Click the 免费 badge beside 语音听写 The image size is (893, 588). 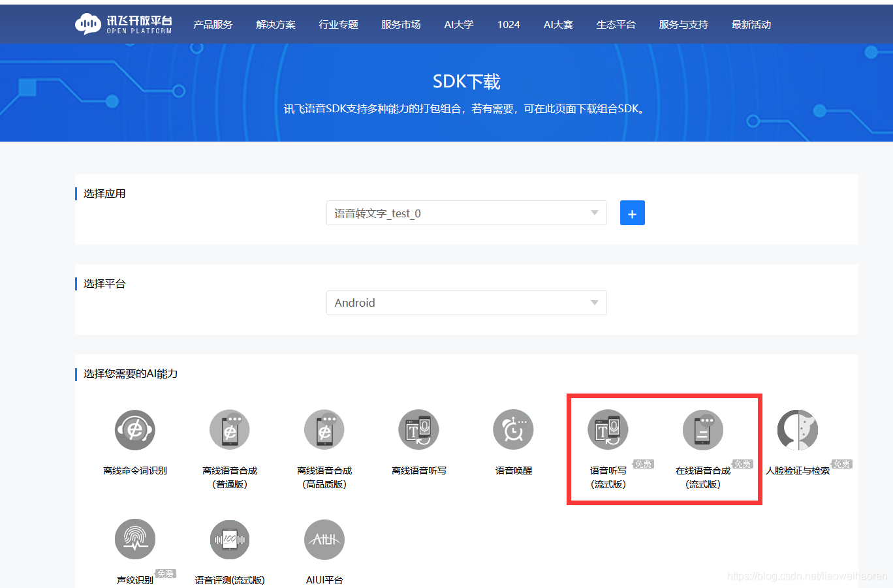point(643,464)
